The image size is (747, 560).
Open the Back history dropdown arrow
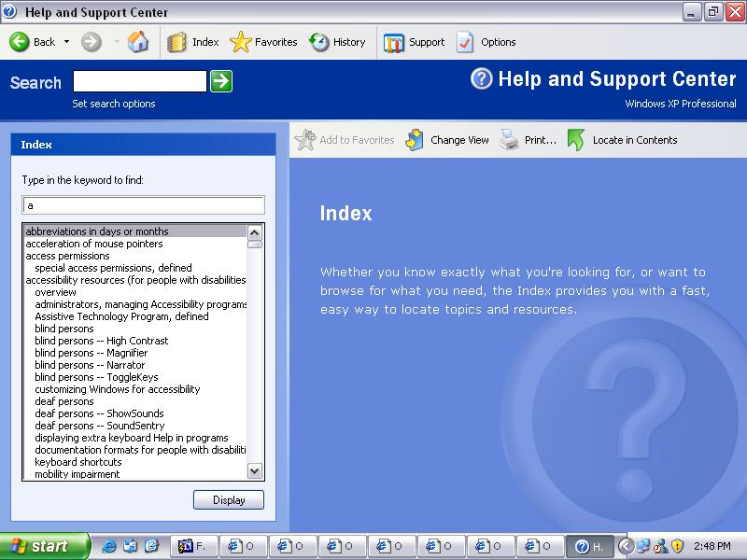click(66, 42)
